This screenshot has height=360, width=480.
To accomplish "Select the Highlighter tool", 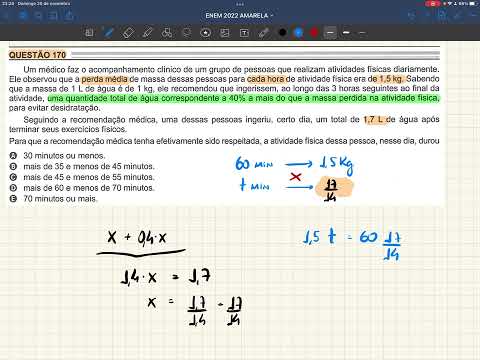I will [147, 33].
